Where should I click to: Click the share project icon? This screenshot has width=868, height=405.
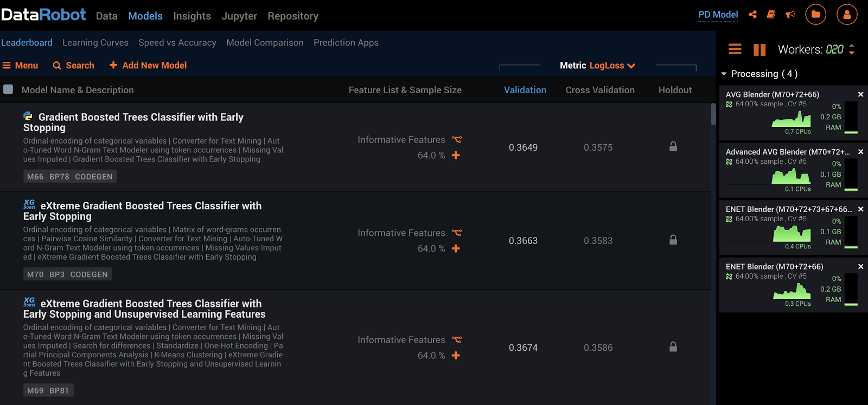[x=752, y=15]
